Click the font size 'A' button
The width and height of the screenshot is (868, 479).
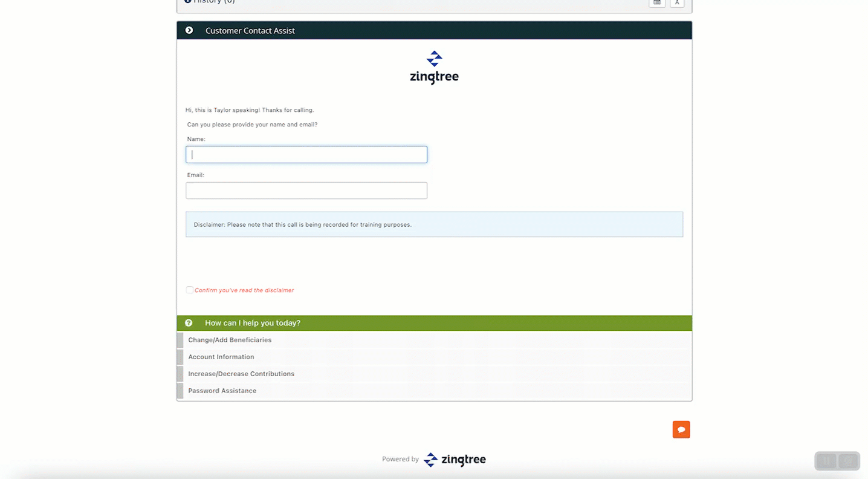point(677,2)
